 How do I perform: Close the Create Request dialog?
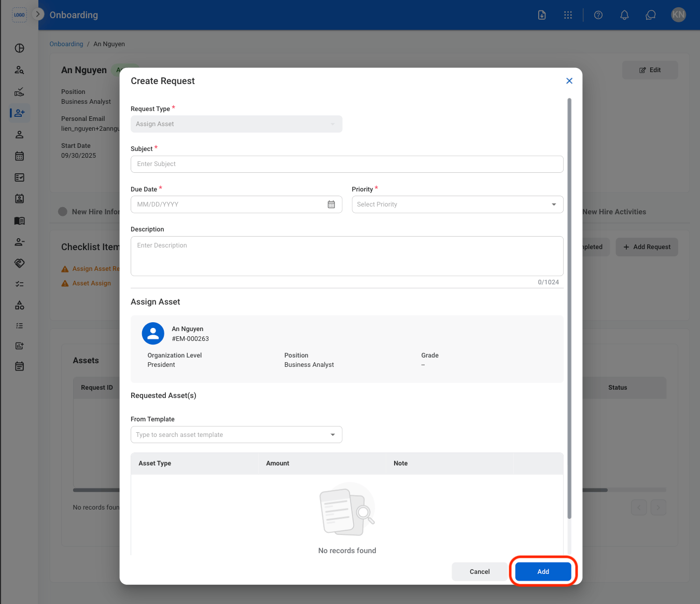click(x=569, y=81)
